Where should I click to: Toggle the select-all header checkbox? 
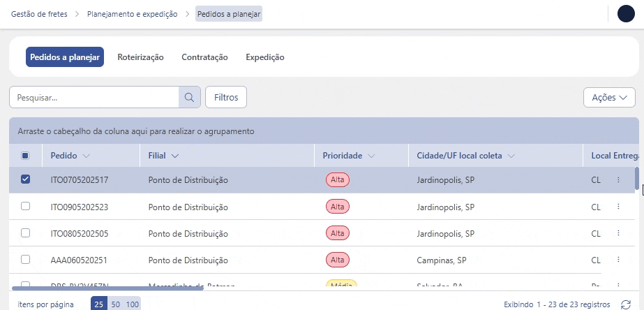[26, 156]
